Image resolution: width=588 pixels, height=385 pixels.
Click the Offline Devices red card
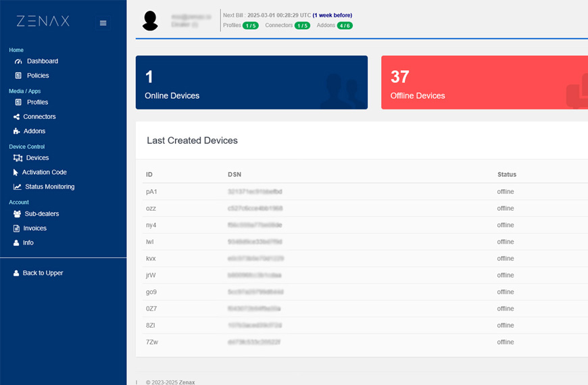484,82
